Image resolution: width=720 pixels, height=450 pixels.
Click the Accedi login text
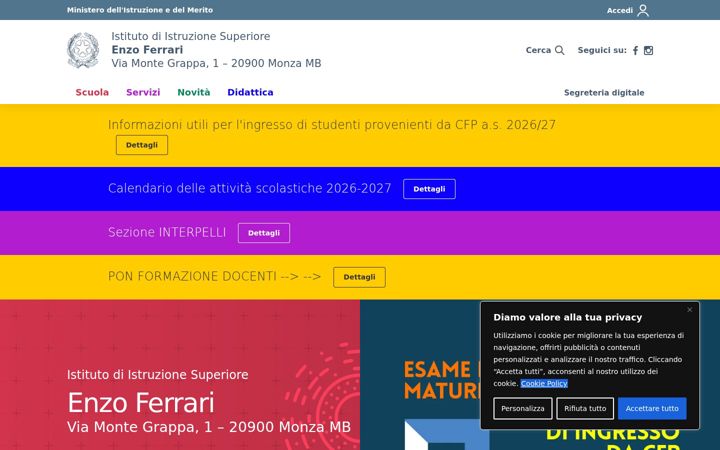tap(620, 10)
